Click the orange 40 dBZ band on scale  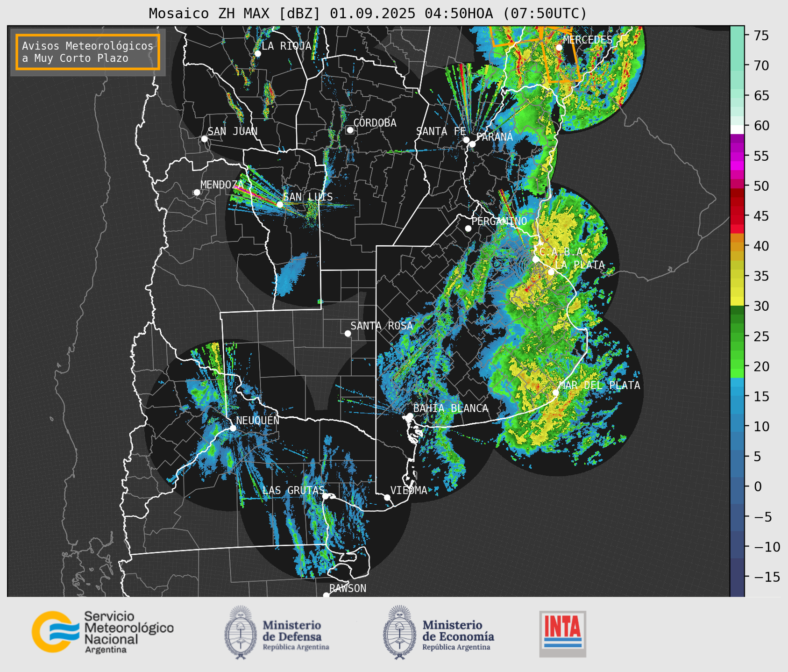(737, 246)
